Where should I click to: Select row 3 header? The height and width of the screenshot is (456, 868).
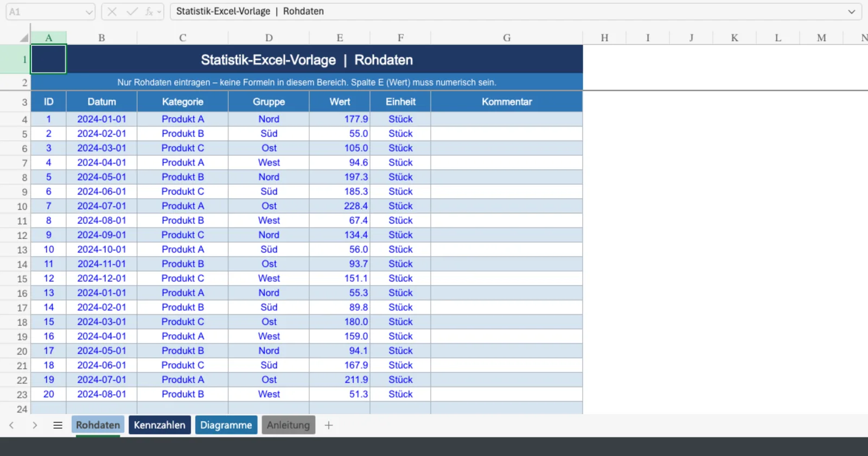15,102
